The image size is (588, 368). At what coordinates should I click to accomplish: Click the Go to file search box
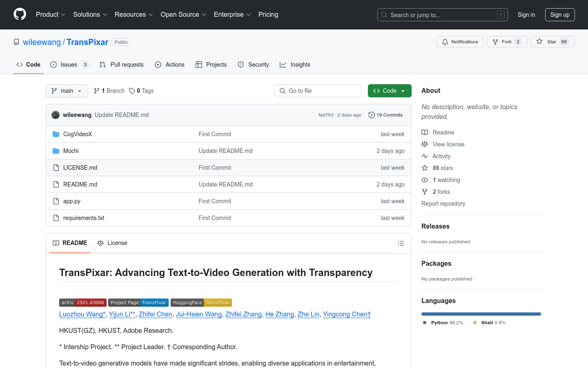pos(318,91)
